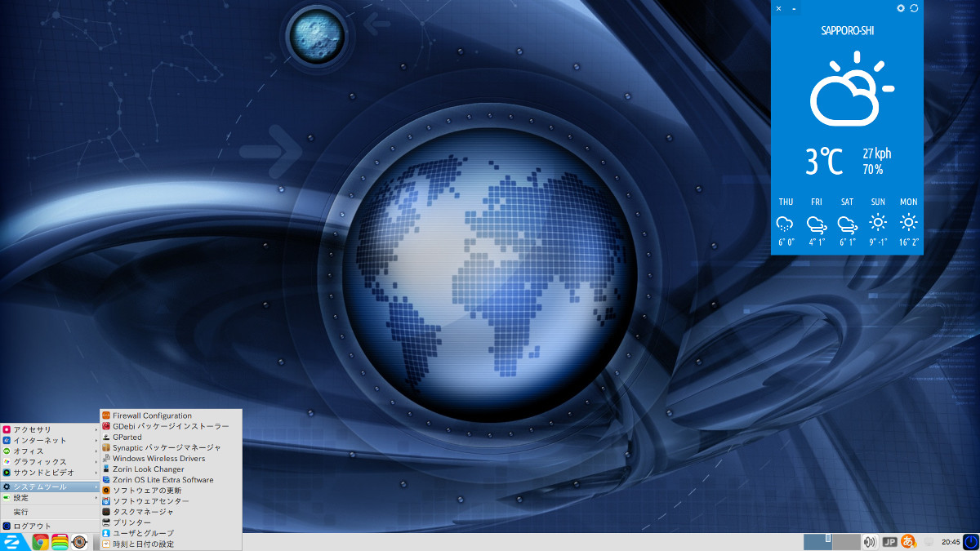Open タスクマネージャ
The height and width of the screenshot is (551, 980).
[171, 511]
